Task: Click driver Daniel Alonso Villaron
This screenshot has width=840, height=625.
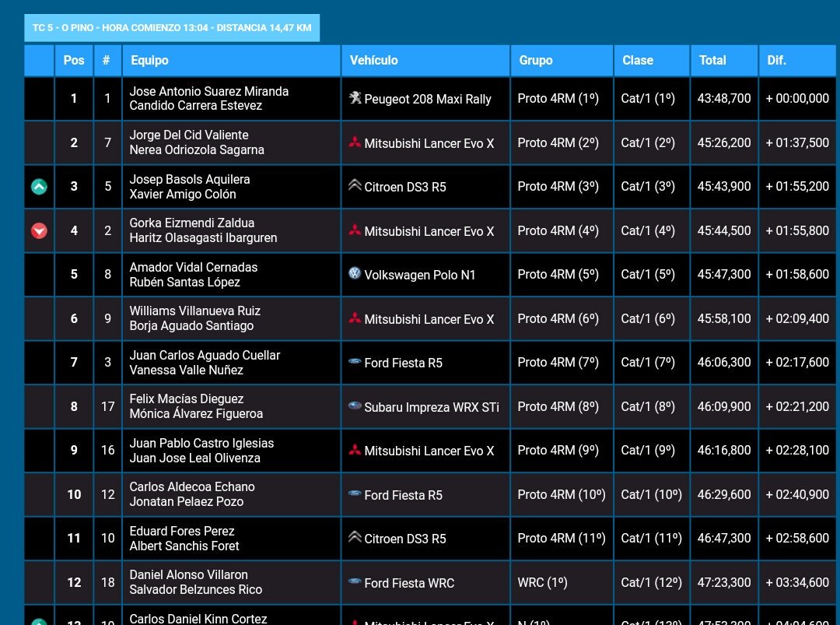Action: pos(188,574)
